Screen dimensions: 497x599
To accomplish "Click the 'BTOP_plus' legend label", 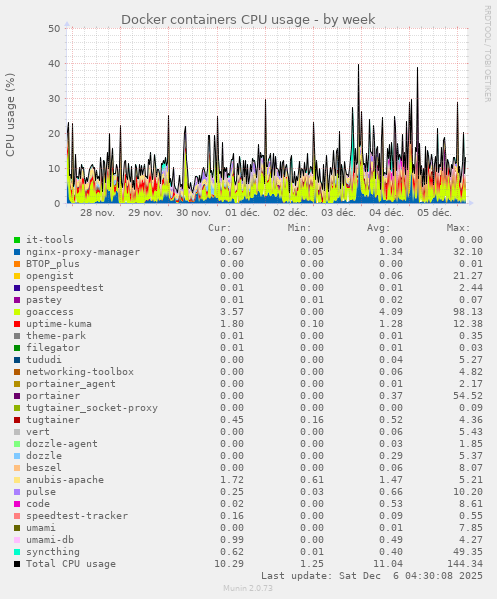I will [x=53, y=264].
